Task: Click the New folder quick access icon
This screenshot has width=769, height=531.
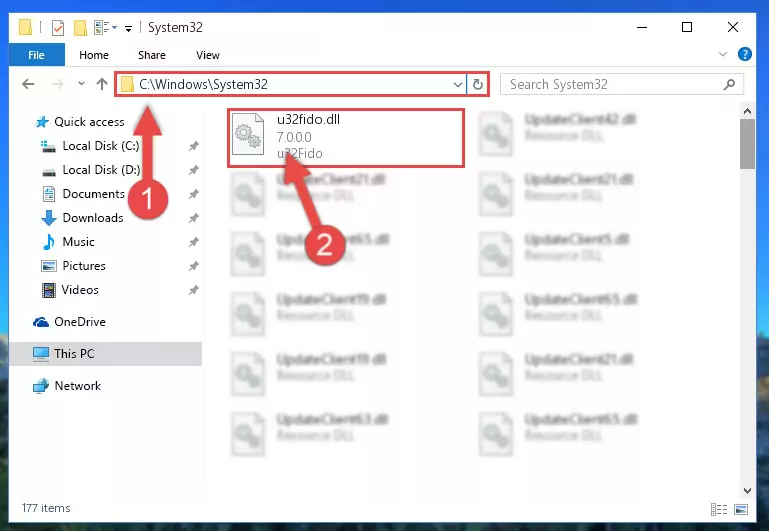Action: point(80,27)
